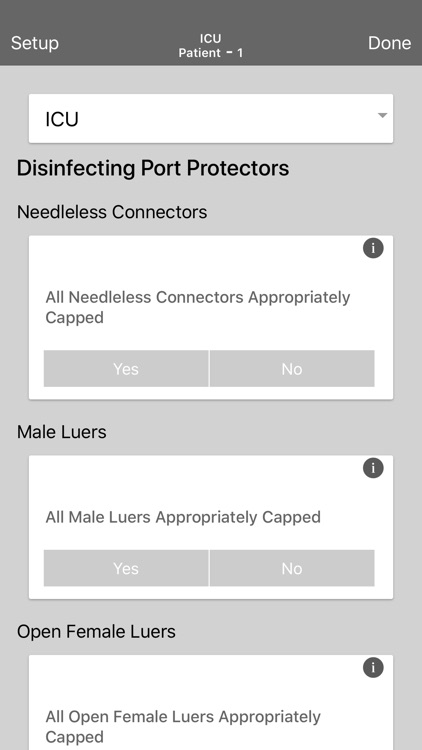The height and width of the screenshot is (750, 422).
Task: Click the Disinfecting Port Protectors heading
Action: [x=153, y=168]
